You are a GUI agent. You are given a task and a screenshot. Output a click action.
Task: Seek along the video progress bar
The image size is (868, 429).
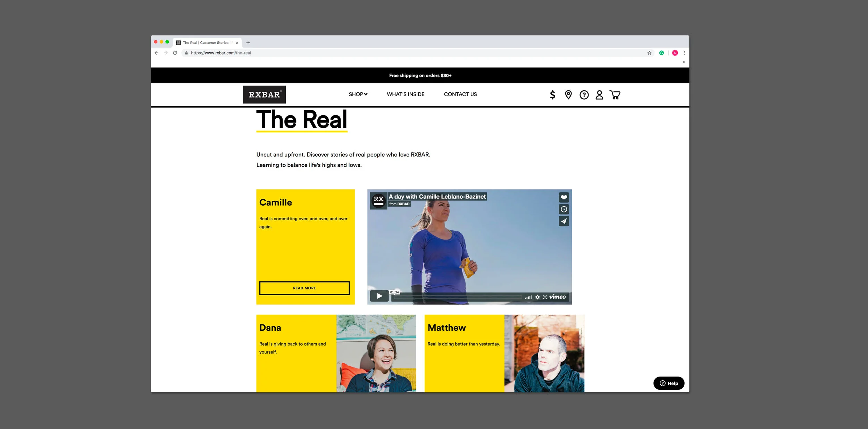[458, 297]
